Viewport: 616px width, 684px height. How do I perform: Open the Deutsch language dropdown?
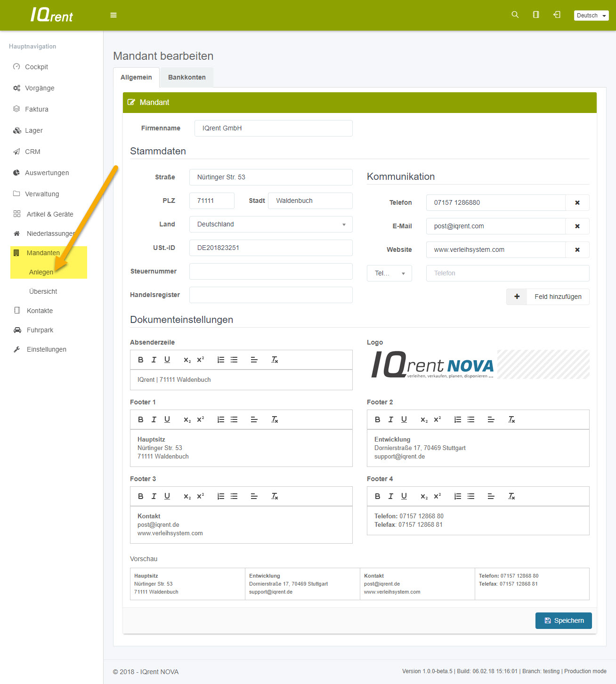(x=592, y=16)
